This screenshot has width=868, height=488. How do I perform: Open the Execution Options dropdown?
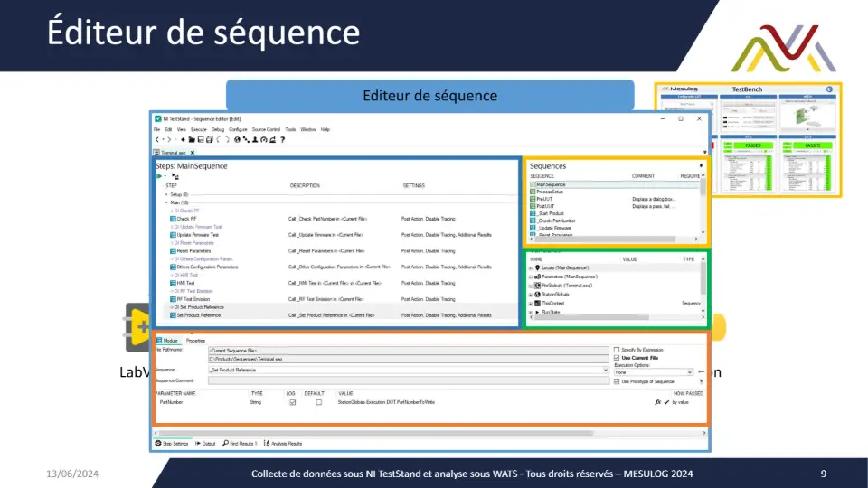(689, 372)
